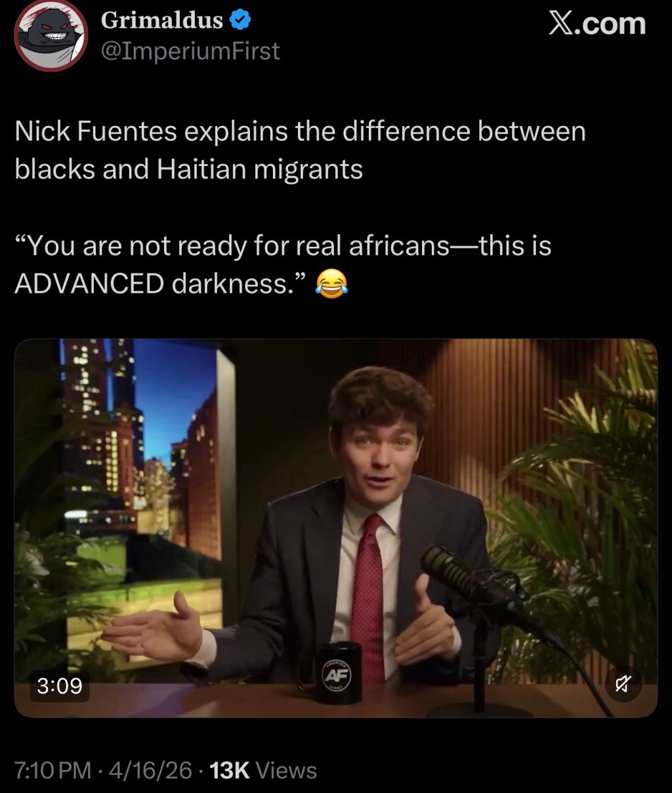The height and width of the screenshot is (793, 672).
Task: Click the "ADVANCED darkness." text line
Action: click(x=161, y=284)
